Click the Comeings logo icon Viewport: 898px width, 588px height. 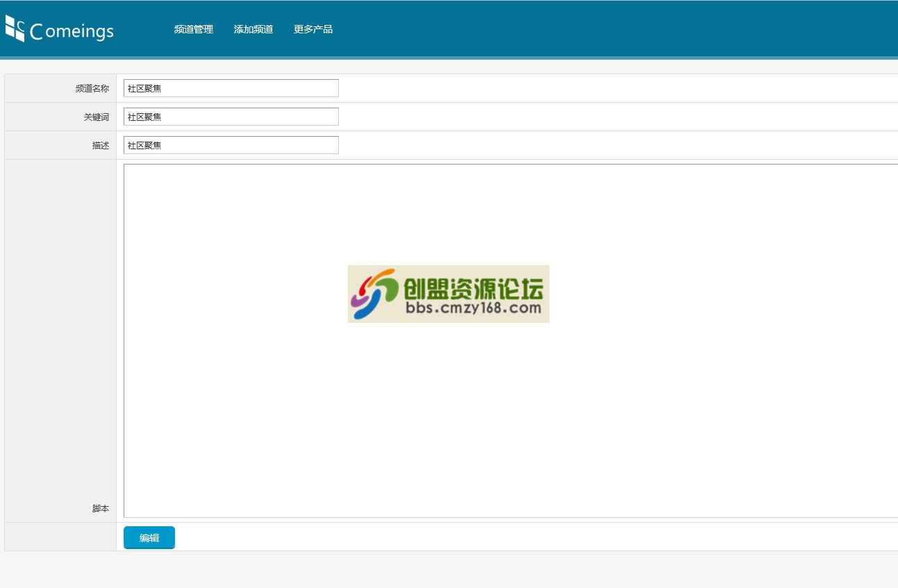15,28
